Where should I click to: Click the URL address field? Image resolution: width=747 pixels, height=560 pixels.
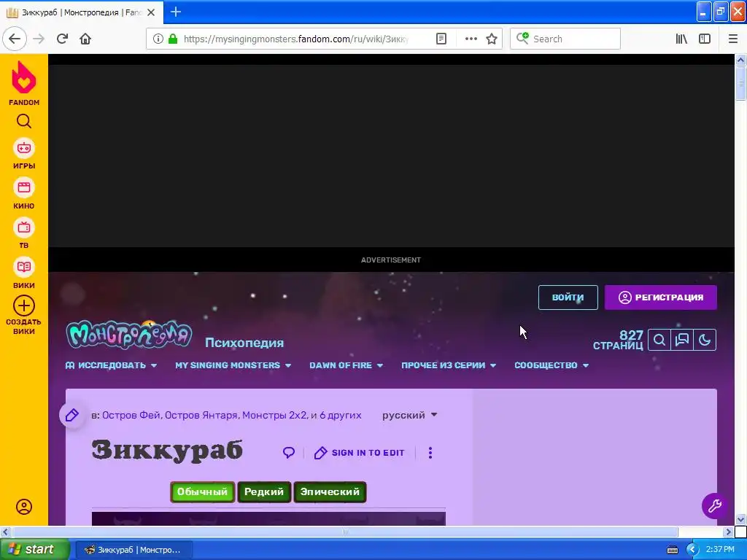297,39
